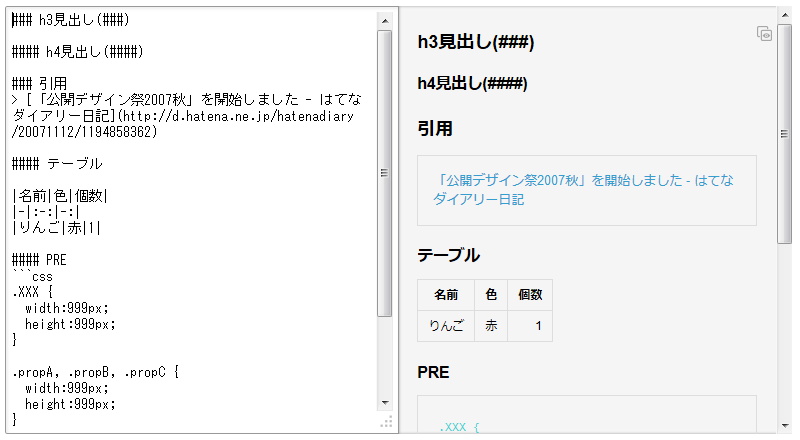800x440 pixels.
Task: Click the 'テーブル' heading in preview
Action: pyautogui.click(x=448, y=255)
